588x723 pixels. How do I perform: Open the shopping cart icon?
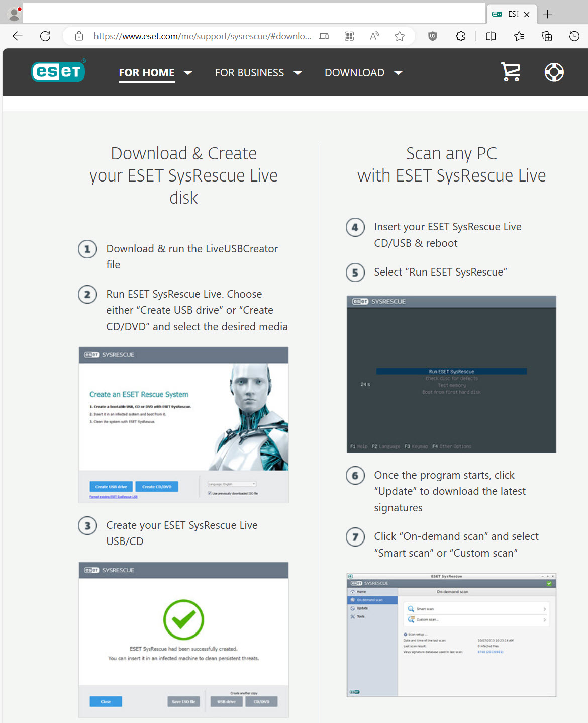click(511, 72)
